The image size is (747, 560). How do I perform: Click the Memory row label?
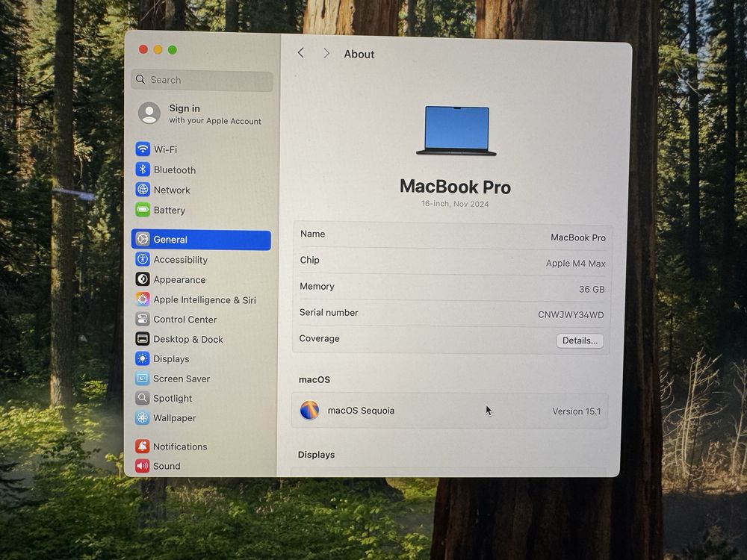(317, 286)
